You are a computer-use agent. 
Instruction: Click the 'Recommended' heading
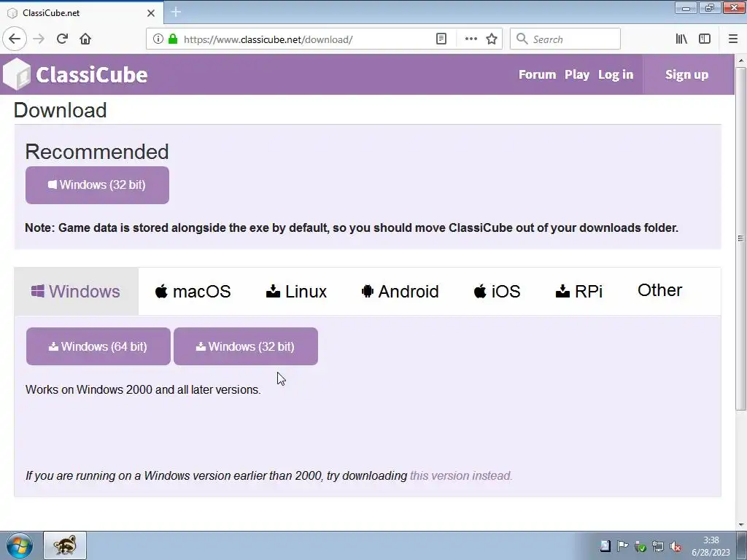[97, 152]
